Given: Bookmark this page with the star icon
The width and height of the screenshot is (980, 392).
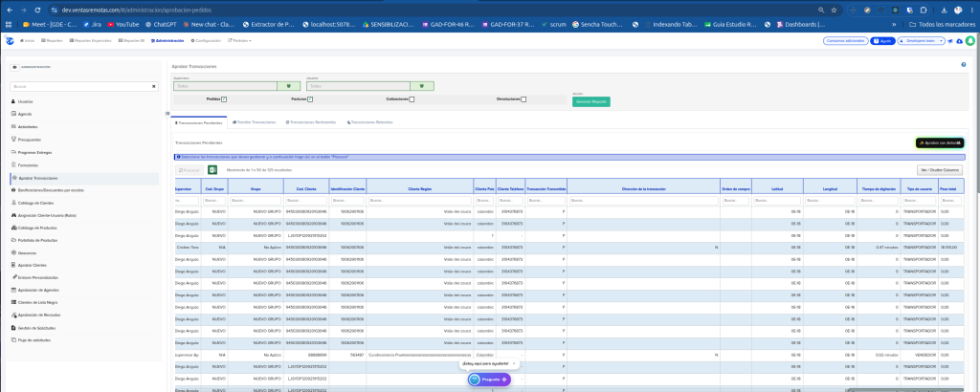Looking at the screenshot, I should pyautogui.click(x=834, y=11).
